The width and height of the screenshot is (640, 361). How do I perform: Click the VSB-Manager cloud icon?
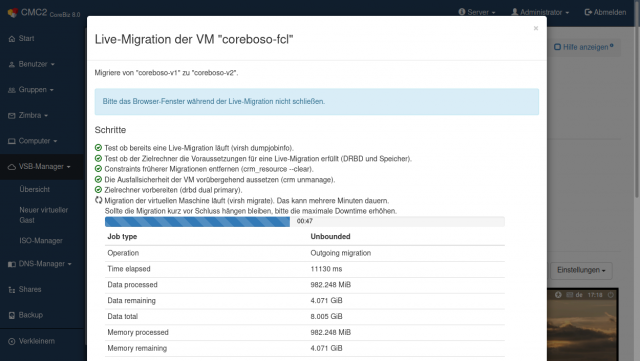pyautogui.click(x=12, y=167)
